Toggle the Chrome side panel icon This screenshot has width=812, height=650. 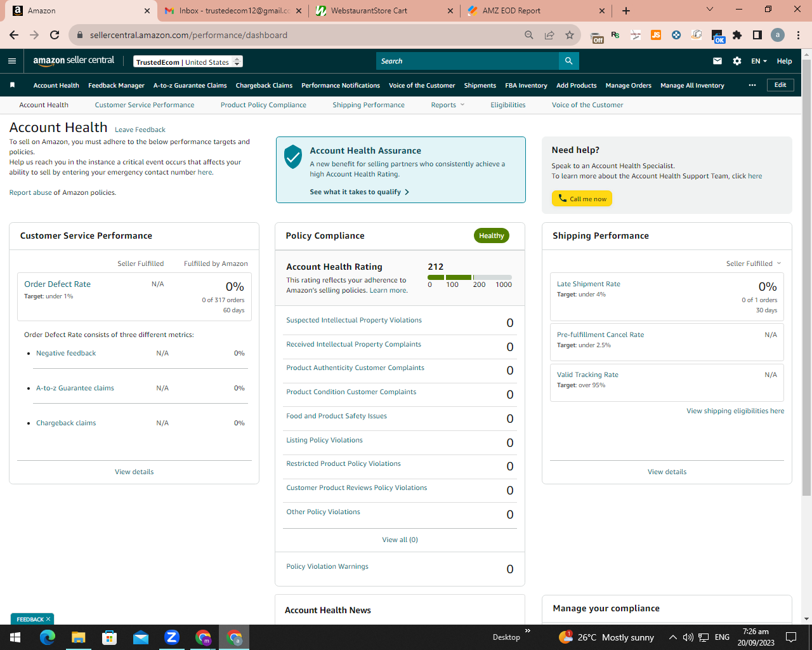pyautogui.click(x=757, y=35)
